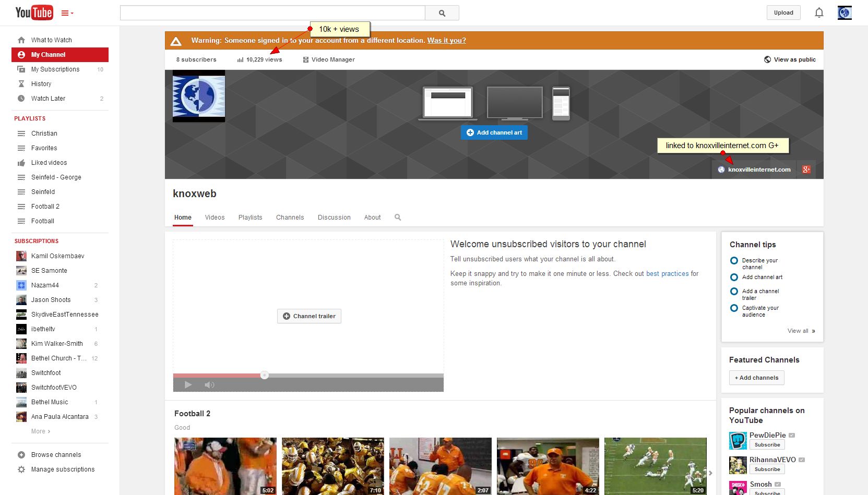The width and height of the screenshot is (868, 495).
Task: Click View as public
Action: 790,59
